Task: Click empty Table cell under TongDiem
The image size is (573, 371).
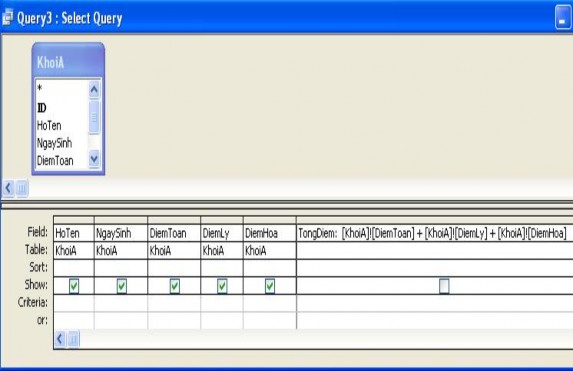Action: pos(435,250)
